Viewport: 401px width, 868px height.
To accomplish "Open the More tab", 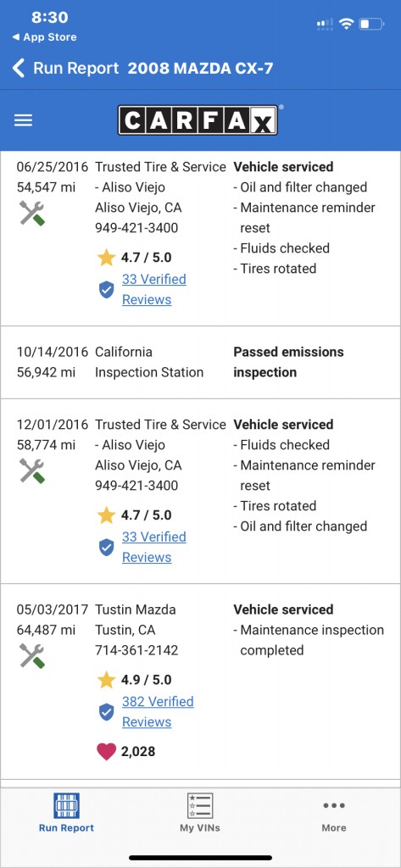I will [x=334, y=813].
